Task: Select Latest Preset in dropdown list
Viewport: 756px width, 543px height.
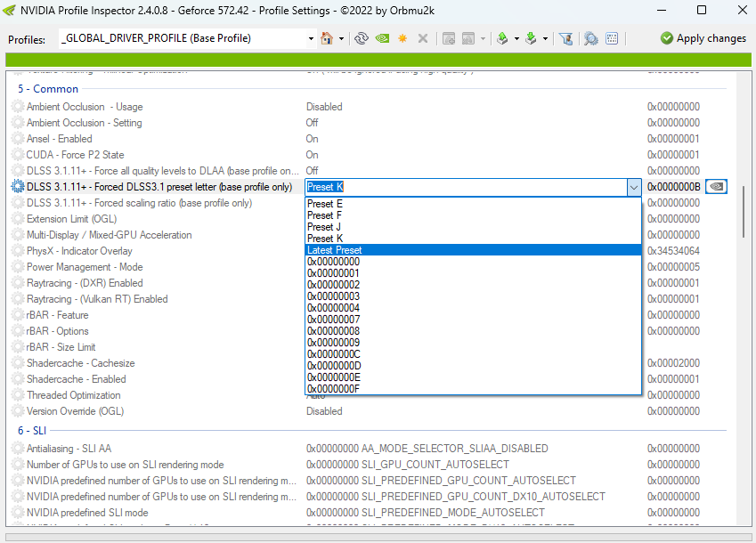Action: click(x=474, y=250)
